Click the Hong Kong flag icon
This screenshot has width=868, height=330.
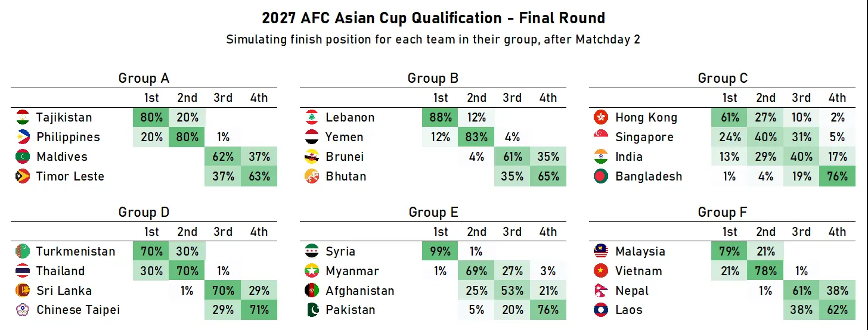pyautogui.click(x=601, y=117)
